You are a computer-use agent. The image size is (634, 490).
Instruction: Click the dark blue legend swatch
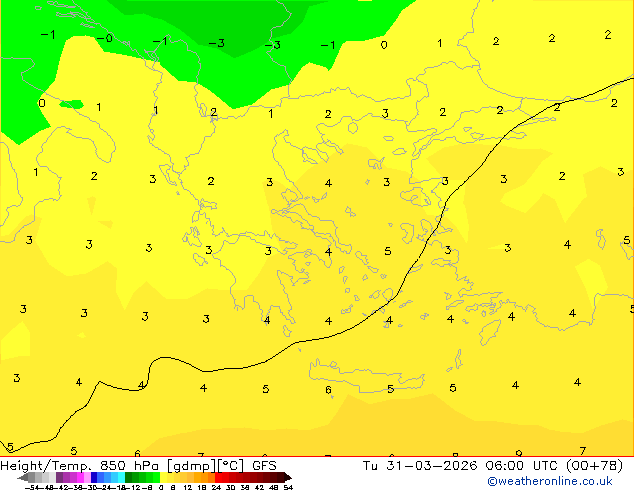tap(94, 477)
